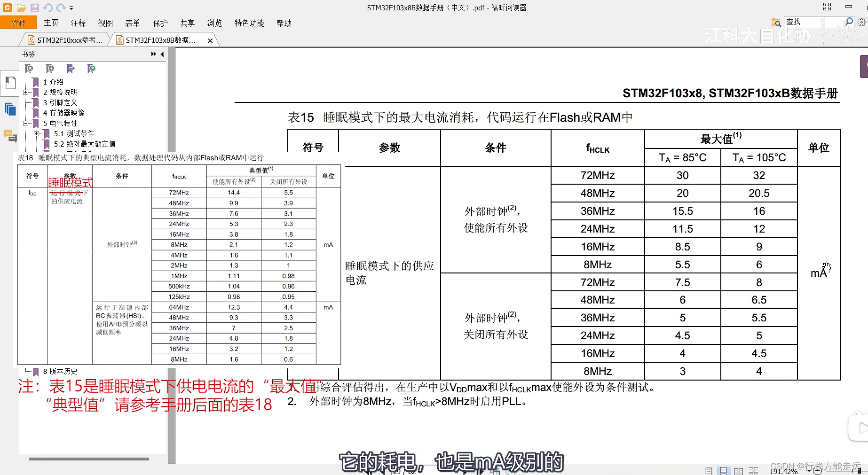
Task: Click the page header STM32F103x8 数据手册 title
Action: tap(730, 93)
